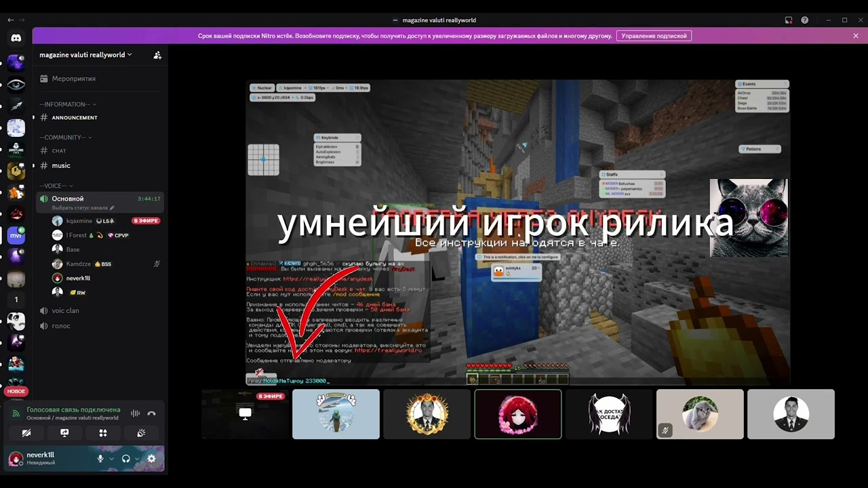Click neverk1ll avatar in user panel
868x488 pixels.
point(16,459)
